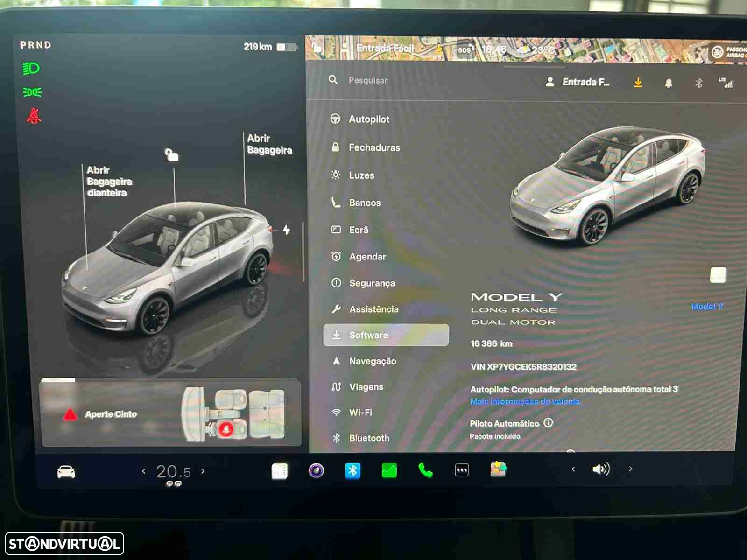Tap the seat occupancy diagram
747x560 pixels.
pos(233,414)
